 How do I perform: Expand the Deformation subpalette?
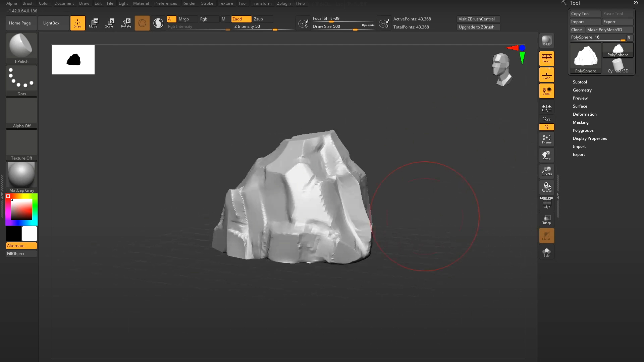pyautogui.click(x=584, y=114)
